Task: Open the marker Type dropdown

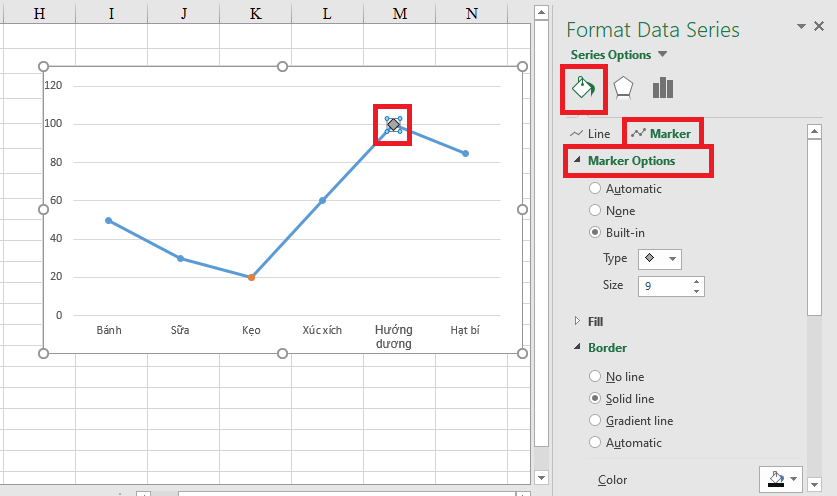Action: click(658, 259)
